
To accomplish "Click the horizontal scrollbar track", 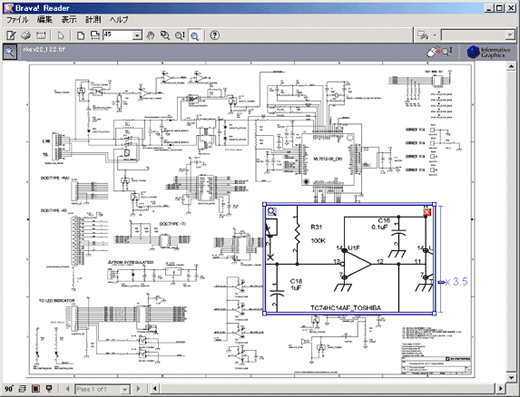I will point(328,389).
